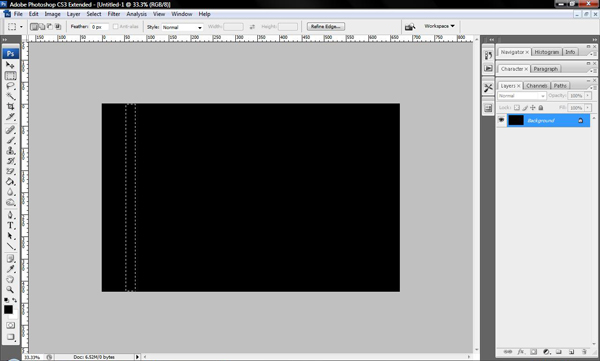Select the Magic Wand tool
The height and width of the screenshot is (361, 600).
tap(10, 96)
